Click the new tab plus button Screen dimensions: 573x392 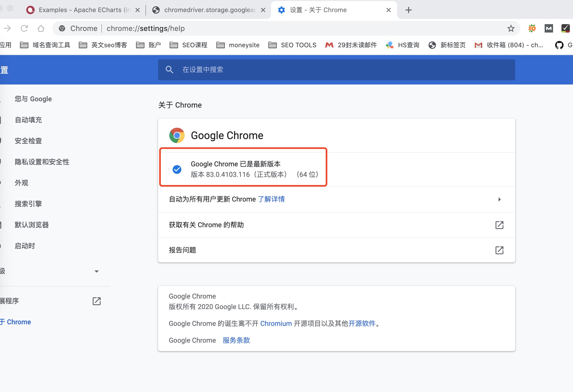[408, 10]
